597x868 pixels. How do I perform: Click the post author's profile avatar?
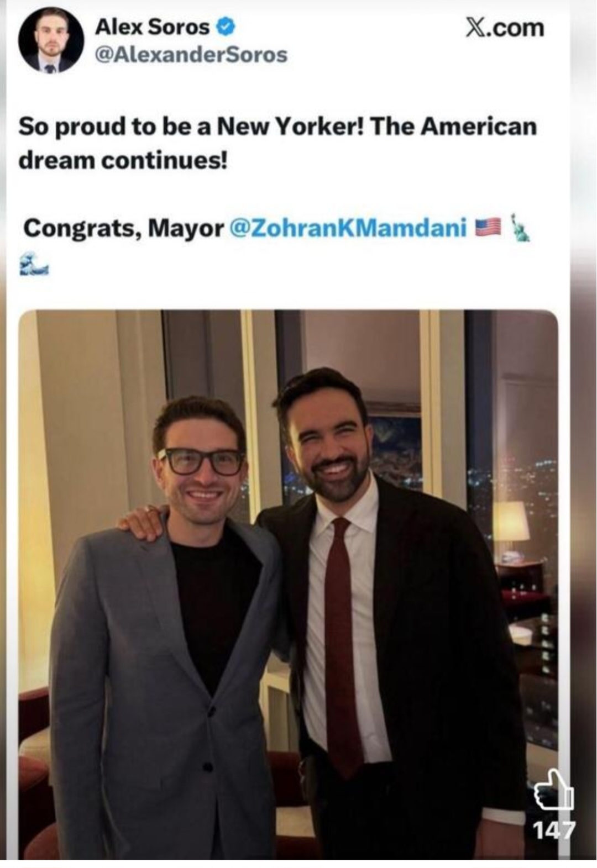coord(51,41)
